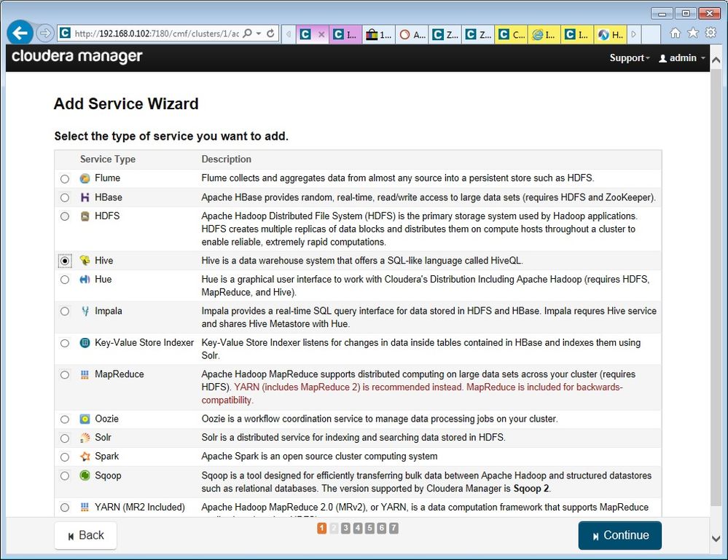Click the Flume service icon

click(x=85, y=178)
